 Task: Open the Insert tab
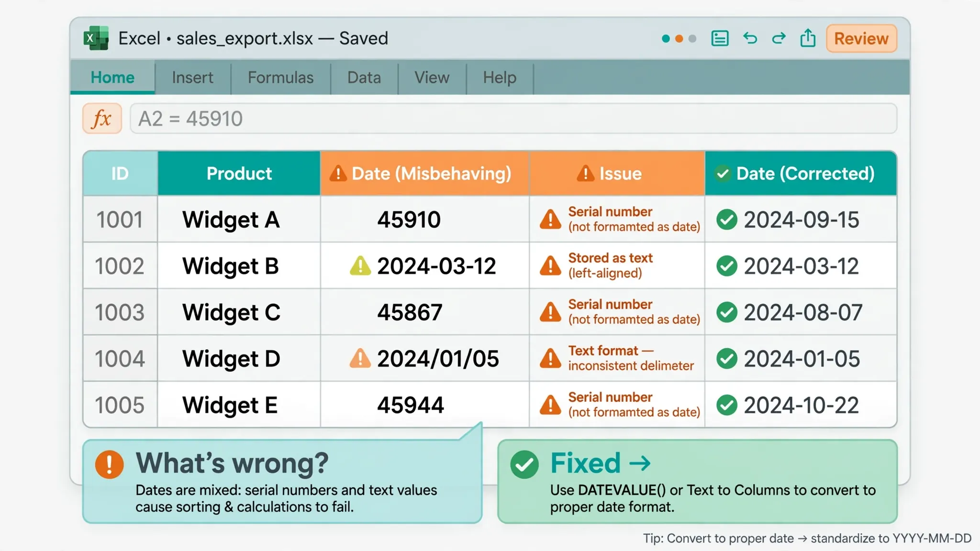192,77
